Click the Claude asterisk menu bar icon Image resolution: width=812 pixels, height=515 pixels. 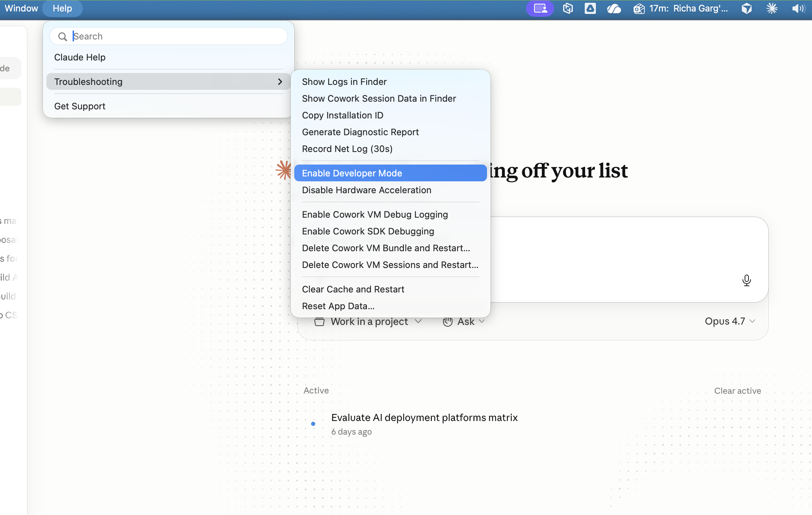click(772, 8)
